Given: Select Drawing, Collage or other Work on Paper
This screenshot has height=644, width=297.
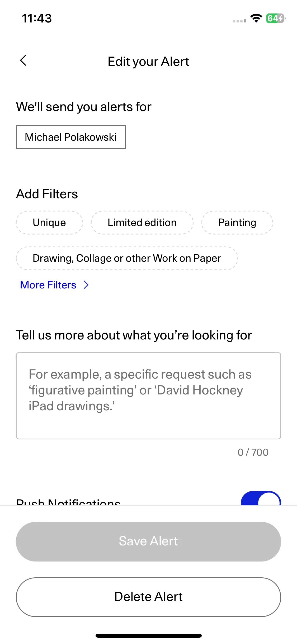Looking at the screenshot, I should (127, 258).
